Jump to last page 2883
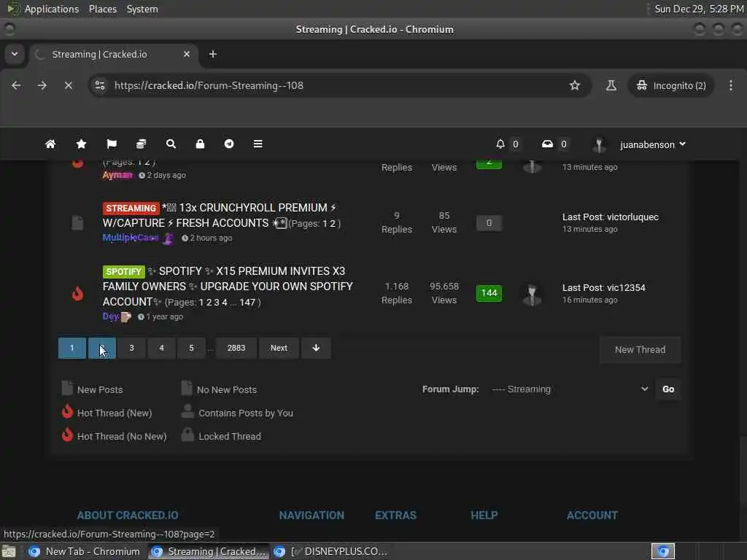 236,348
